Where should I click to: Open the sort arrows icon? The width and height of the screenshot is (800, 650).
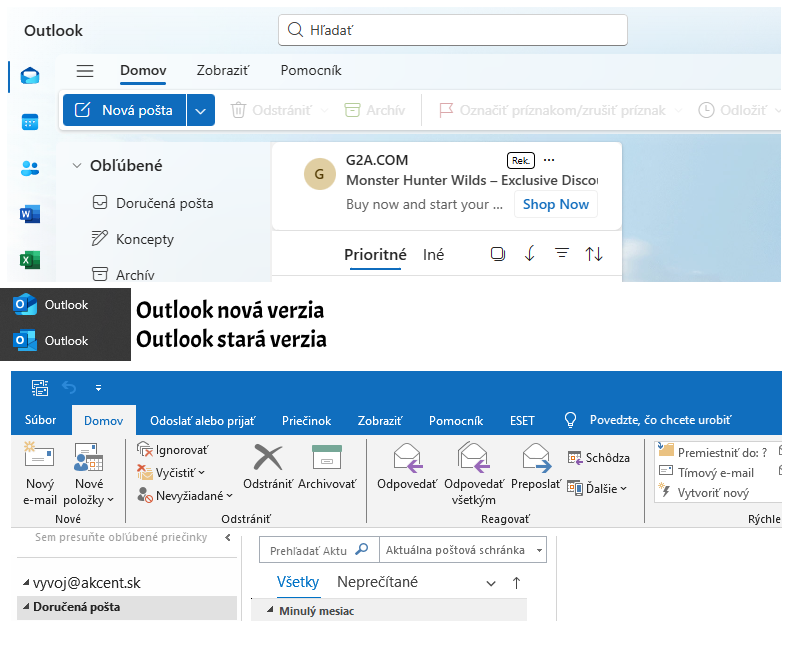594,254
